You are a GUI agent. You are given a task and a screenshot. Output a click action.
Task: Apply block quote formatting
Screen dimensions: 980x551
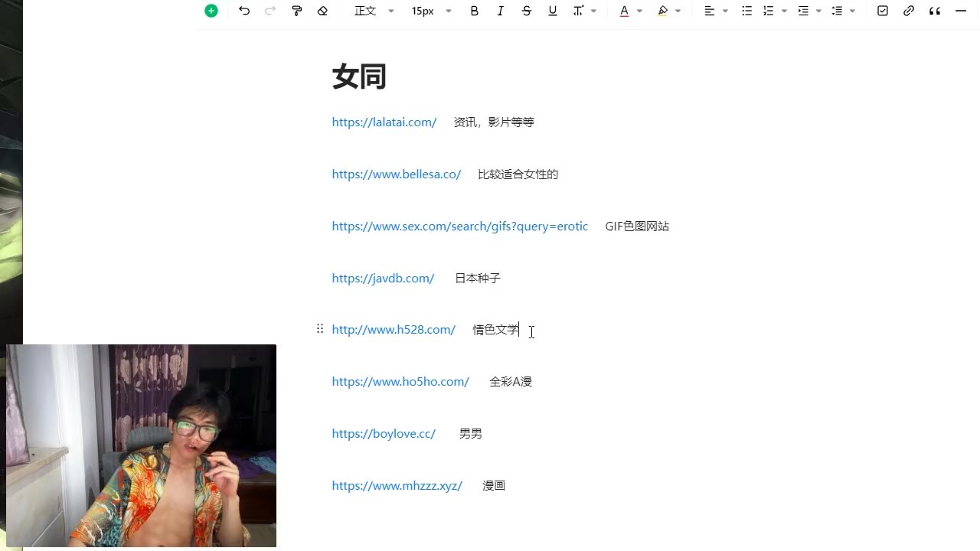coord(935,11)
